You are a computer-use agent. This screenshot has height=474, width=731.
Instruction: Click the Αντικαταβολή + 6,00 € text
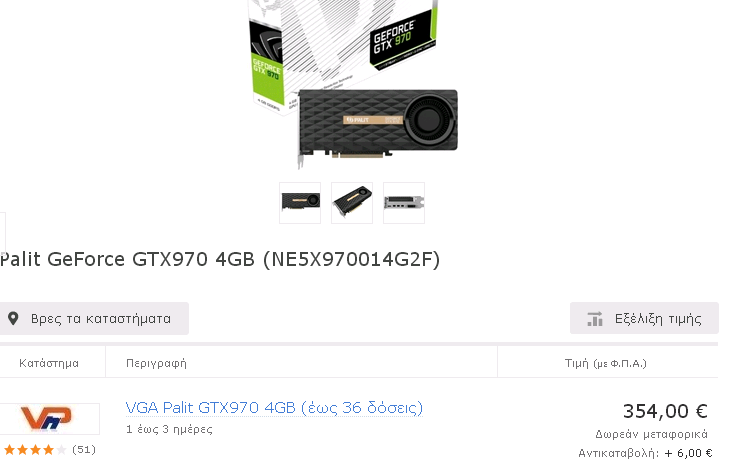[645, 453]
